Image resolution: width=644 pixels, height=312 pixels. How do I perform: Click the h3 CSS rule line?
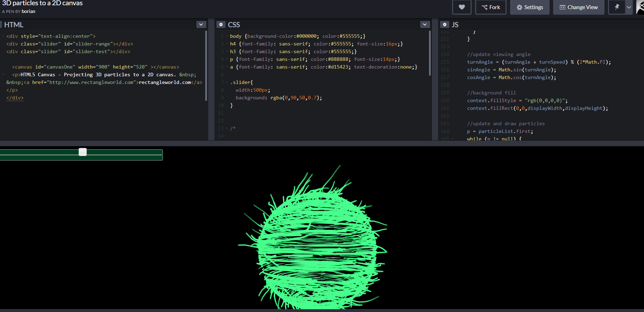coord(293,51)
